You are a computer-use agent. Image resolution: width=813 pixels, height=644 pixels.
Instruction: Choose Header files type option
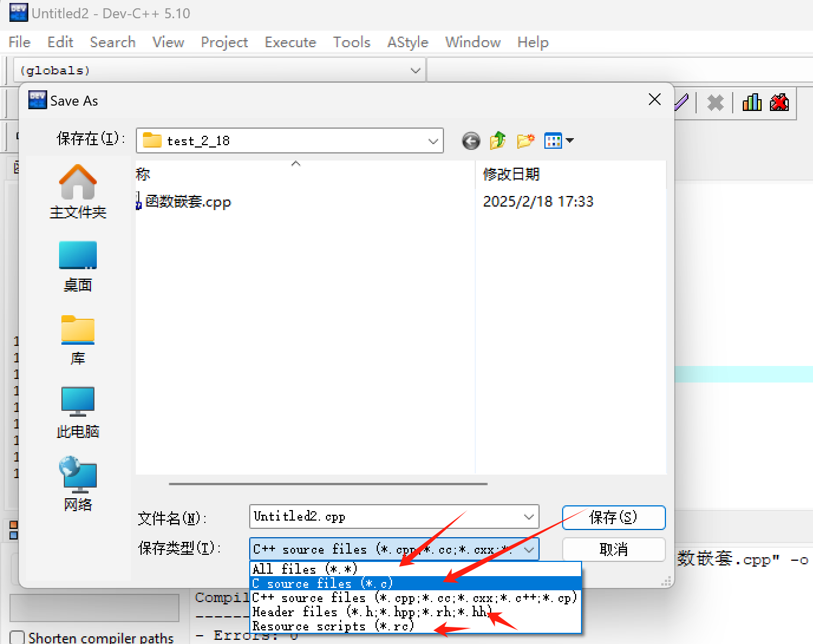click(416, 612)
